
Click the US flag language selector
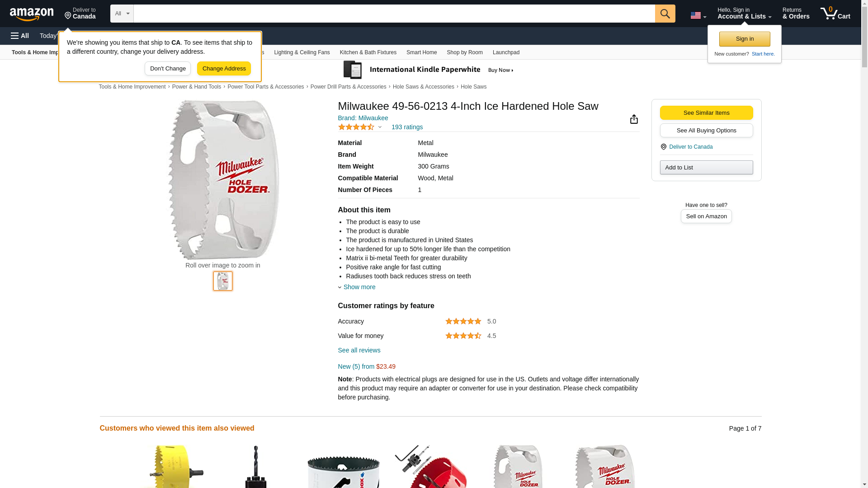(698, 15)
